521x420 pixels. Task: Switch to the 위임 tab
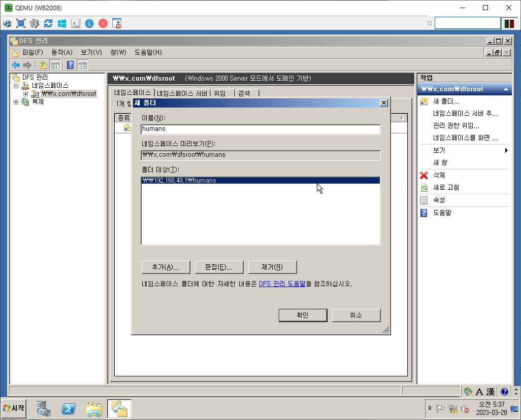point(220,93)
